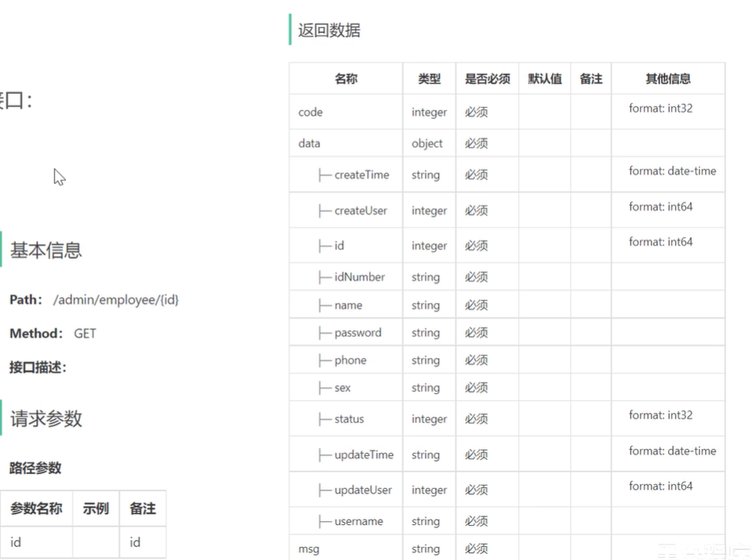Viewport: 752px width, 560px height.
Task: Click the 其他信息 column header
Action: 667,78
